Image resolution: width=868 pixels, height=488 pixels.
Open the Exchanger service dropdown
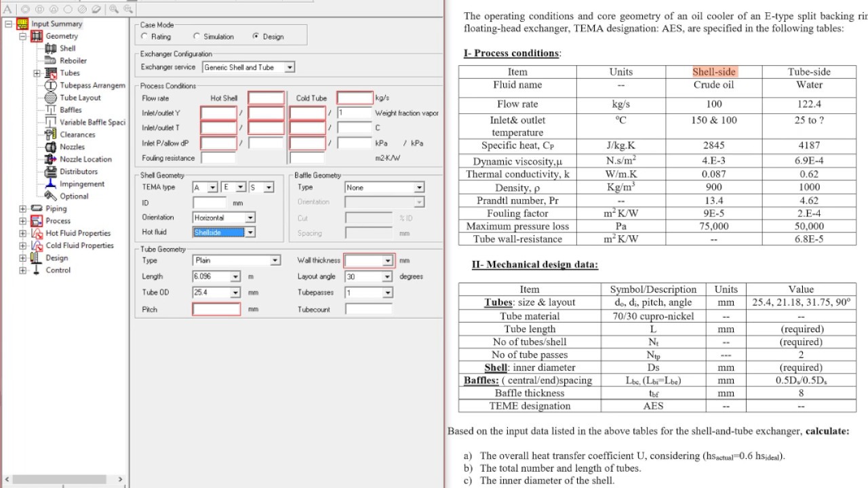pos(290,67)
